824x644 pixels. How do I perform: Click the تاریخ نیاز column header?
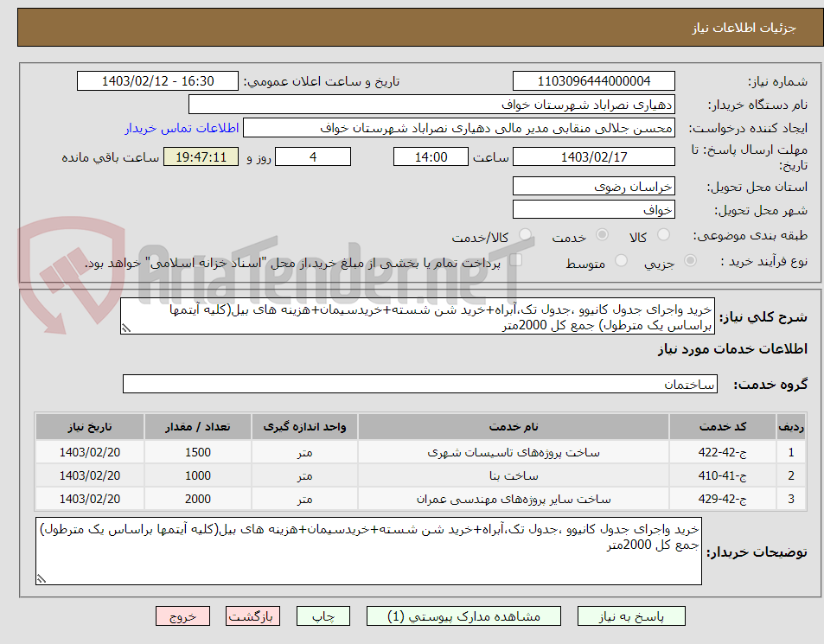click(90, 426)
